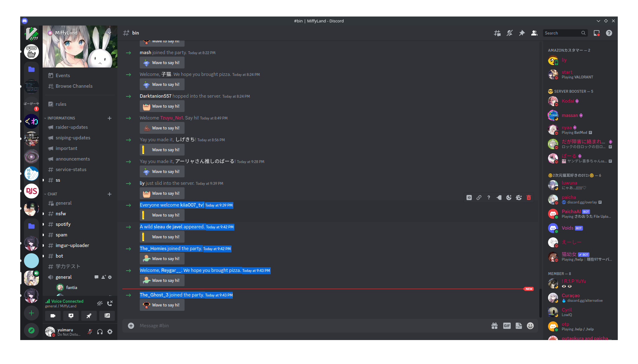
Task: Click the chat scrollbar thumb
Action: (541, 303)
